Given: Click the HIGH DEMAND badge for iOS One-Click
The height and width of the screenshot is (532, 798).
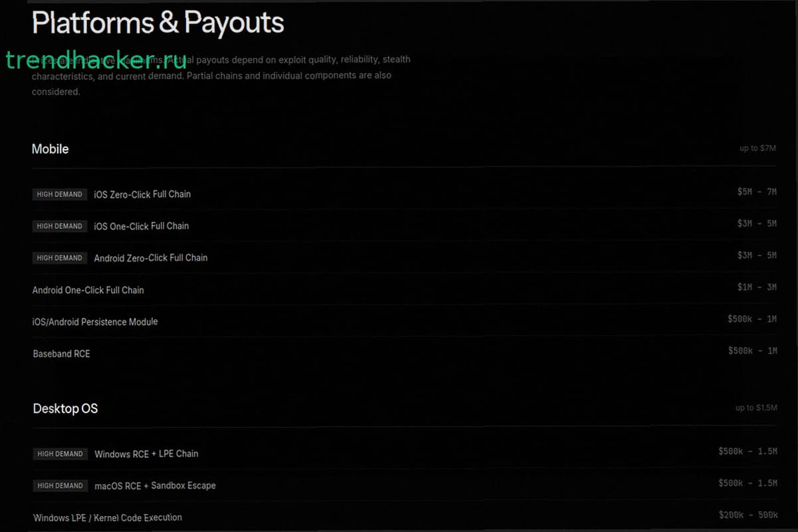Looking at the screenshot, I should coord(60,226).
